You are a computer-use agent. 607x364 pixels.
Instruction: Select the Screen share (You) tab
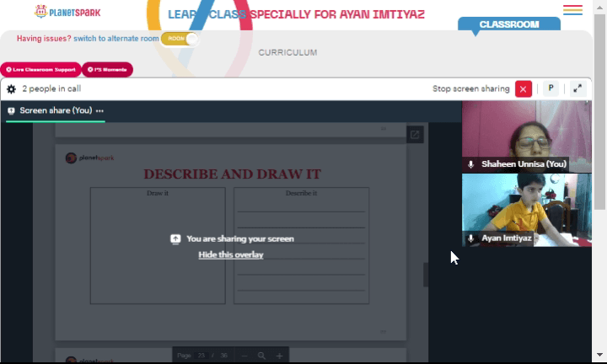(x=56, y=111)
